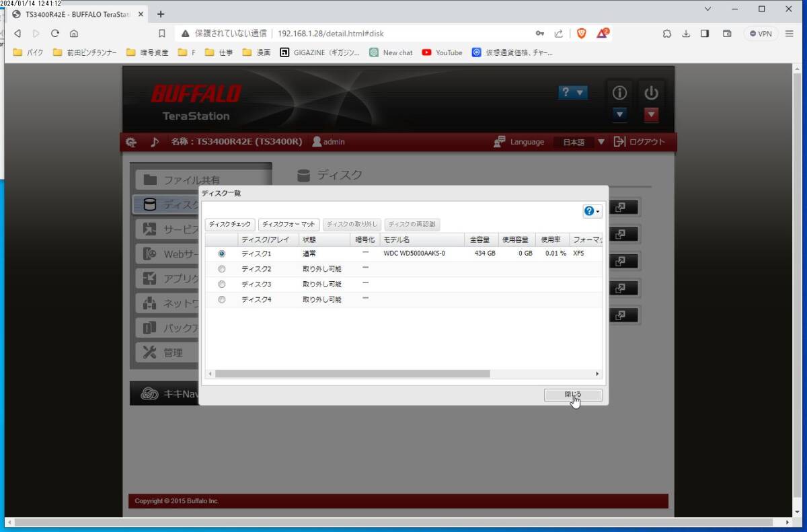The height and width of the screenshot is (532, 807).
Task: Expand the red arrow under the power icon
Action: [x=651, y=116]
